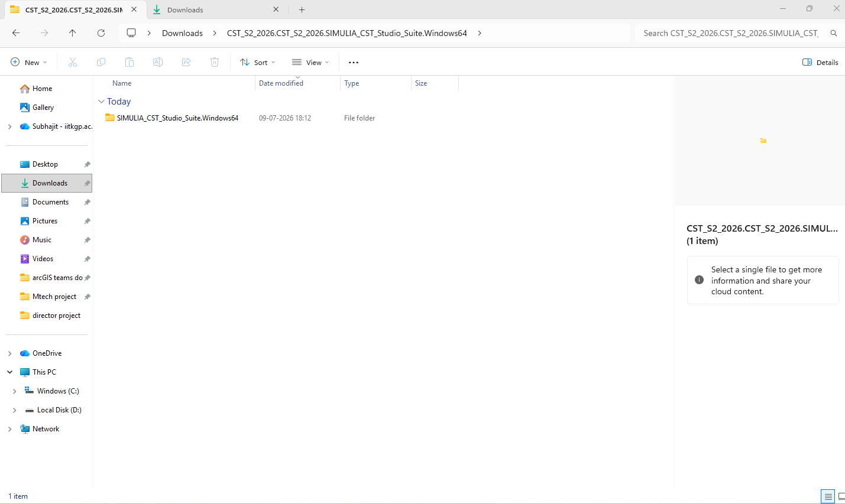845x504 pixels.
Task: Close the Downloads tab
Action: pyautogui.click(x=276, y=9)
